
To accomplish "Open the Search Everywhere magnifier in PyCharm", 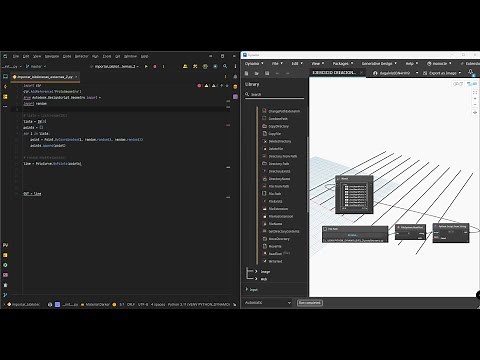I will point(225,66).
